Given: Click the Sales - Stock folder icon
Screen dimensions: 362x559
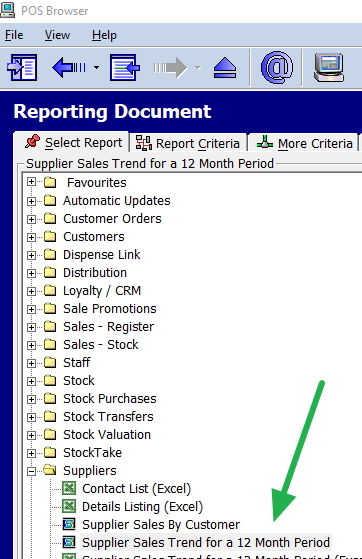Looking at the screenshot, I should coord(50,344).
